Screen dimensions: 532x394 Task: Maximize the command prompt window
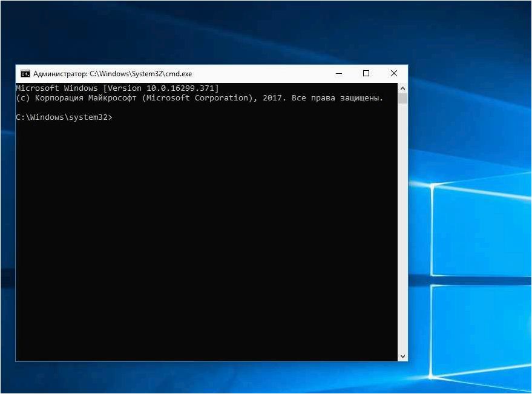click(x=366, y=74)
